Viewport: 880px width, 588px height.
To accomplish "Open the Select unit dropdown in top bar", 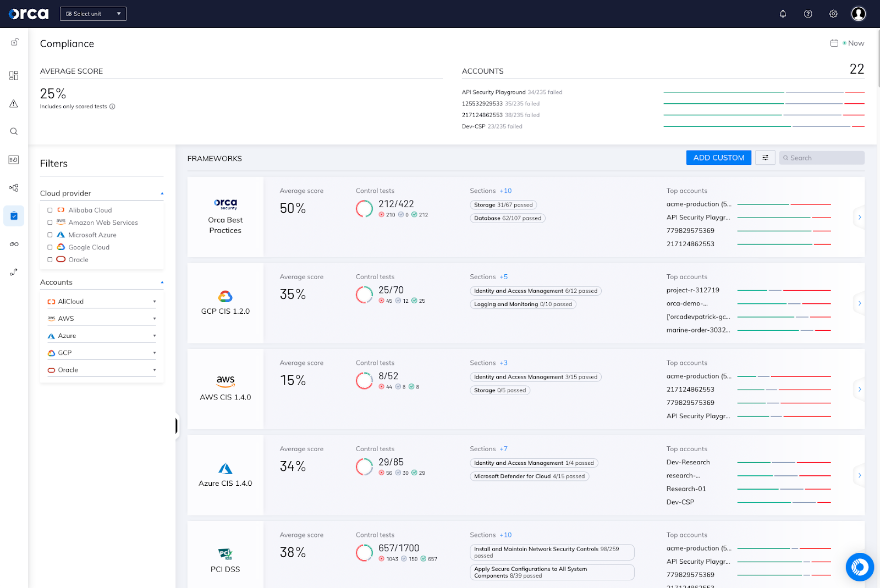I will point(92,13).
